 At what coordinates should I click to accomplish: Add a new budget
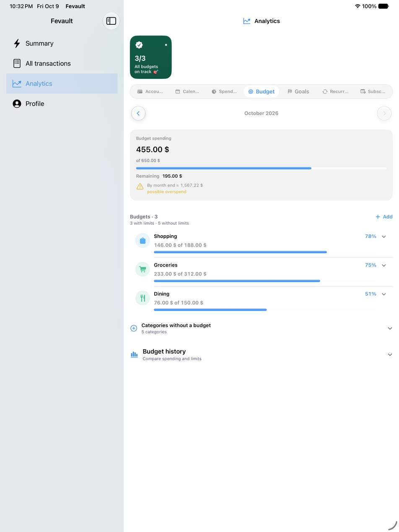tap(384, 217)
